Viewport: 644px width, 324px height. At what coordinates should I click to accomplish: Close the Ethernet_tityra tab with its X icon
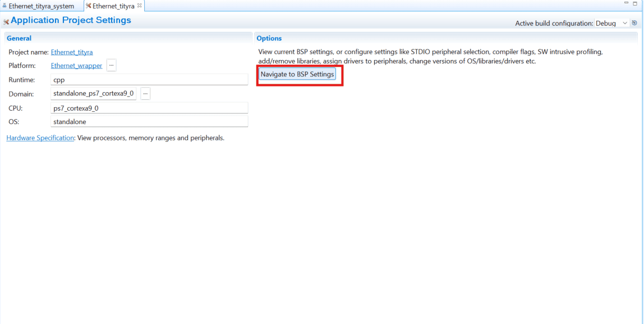point(140,6)
